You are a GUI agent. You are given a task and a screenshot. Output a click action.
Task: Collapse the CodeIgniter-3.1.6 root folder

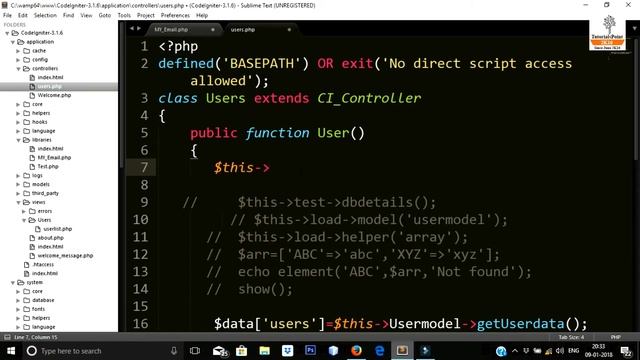click(7, 33)
